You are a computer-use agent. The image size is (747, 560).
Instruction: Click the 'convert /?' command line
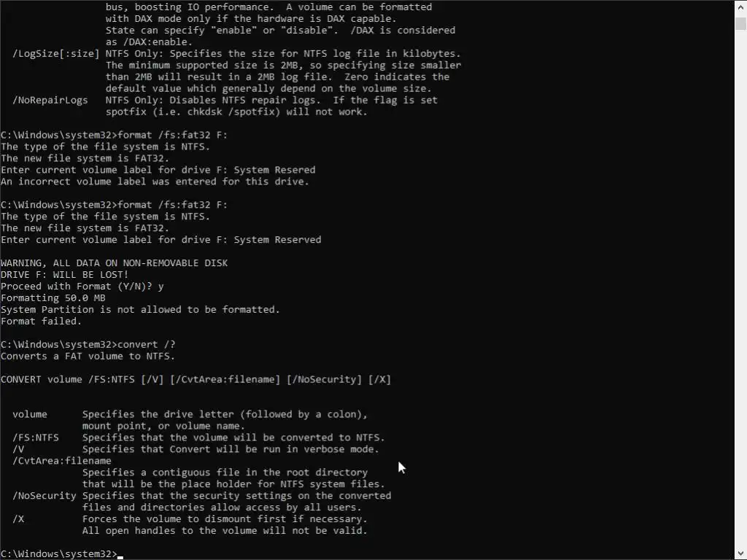88,344
